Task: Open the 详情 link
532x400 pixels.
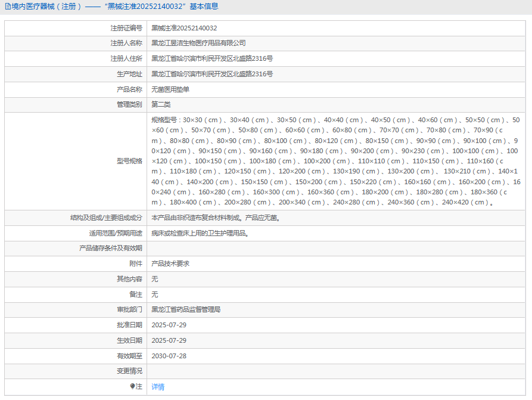Action: [x=158, y=387]
